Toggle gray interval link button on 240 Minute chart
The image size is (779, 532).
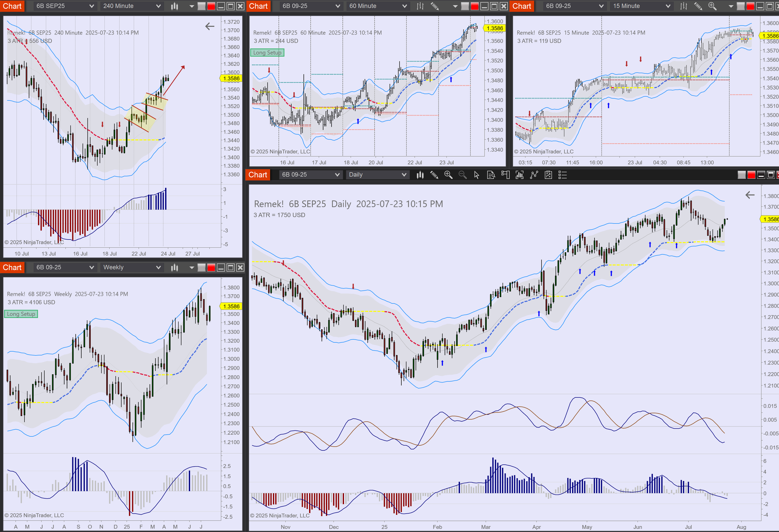click(x=202, y=6)
